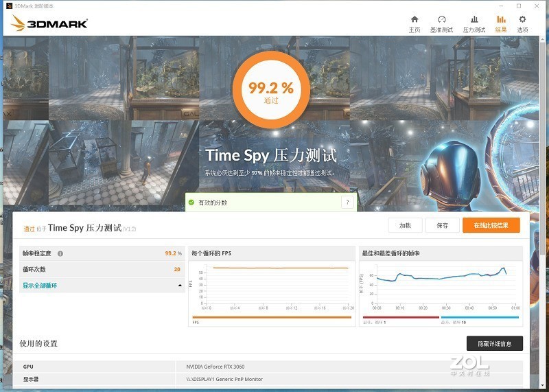The width and height of the screenshot is (549, 392).
Task: Open the 基准测试 benchmarks section
Action: coord(441,23)
